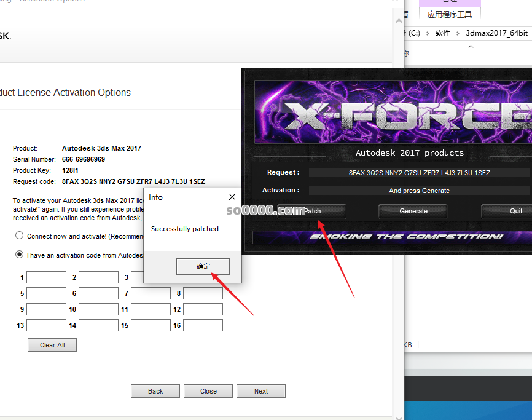The height and width of the screenshot is (420, 532).
Task: Click the 确定 button in the Info dialog
Action: click(x=203, y=266)
